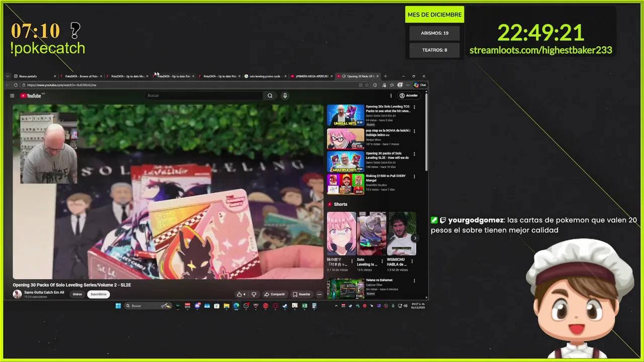The image size is (644, 362).
Task: Open the YouTube hamburger guide menu
Action: pos(12,96)
